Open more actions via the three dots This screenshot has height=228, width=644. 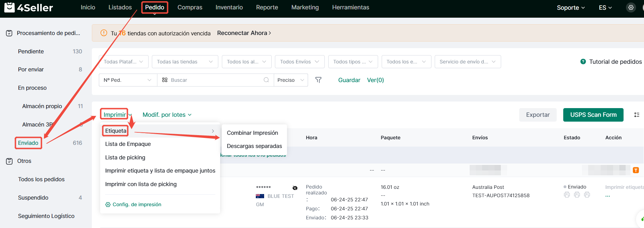coord(608,196)
